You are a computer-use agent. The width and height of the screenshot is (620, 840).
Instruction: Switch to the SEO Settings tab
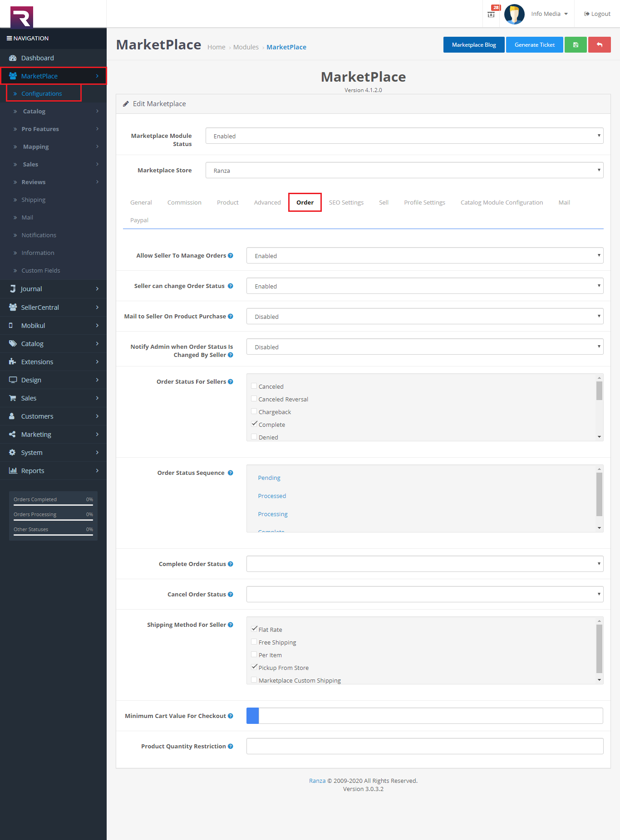pyautogui.click(x=346, y=202)
